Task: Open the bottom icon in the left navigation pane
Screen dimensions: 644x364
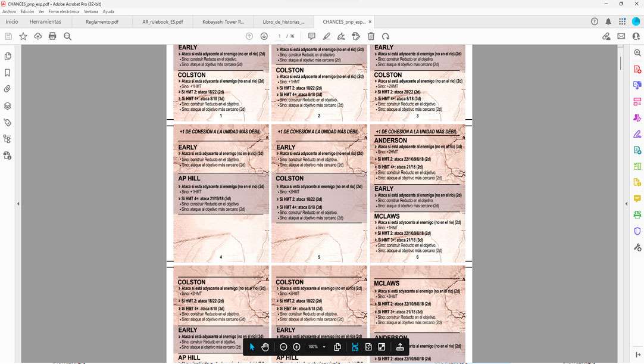Action: (x=7, y=155)
